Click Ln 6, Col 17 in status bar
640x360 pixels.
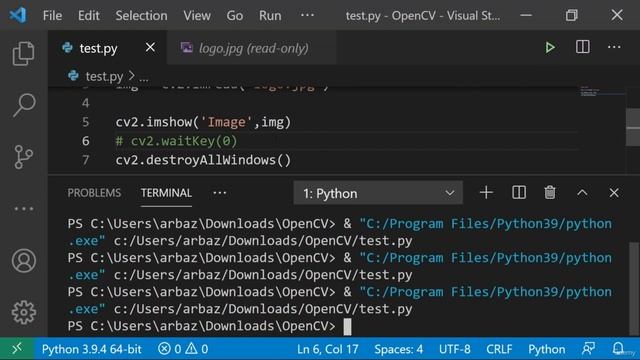pos(328,349)
